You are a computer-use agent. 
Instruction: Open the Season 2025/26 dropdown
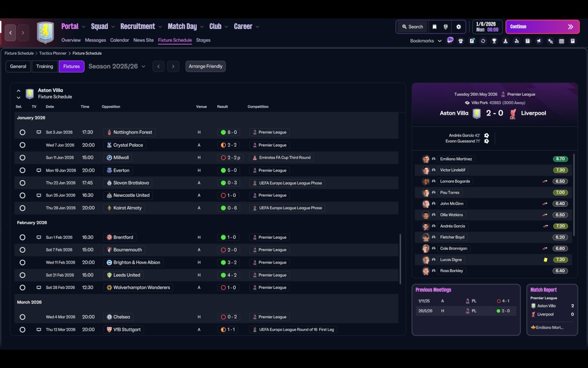(117, 67)
